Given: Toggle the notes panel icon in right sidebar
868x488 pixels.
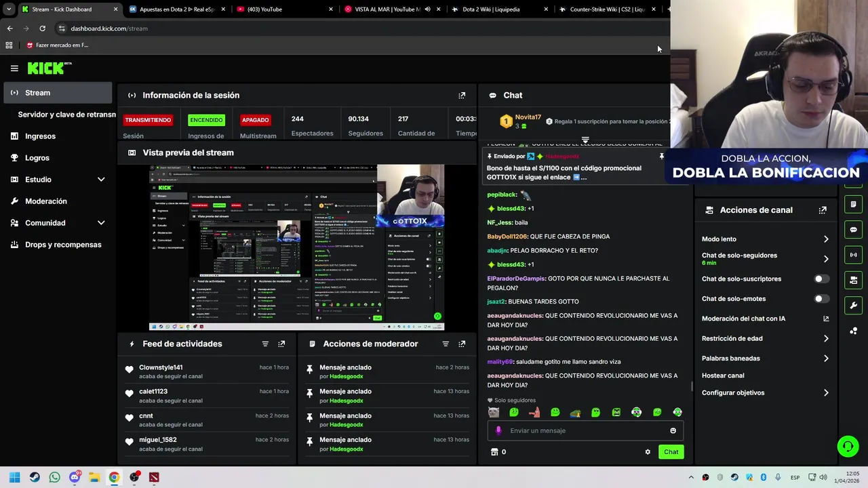Looking at the screenshot, I should click(x=853, y=204).
